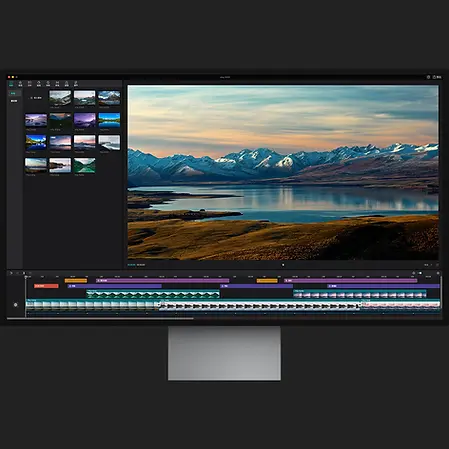Open the Stickers tab in top toolbar
Screen dimensions: 449x449
coord(39,83)
